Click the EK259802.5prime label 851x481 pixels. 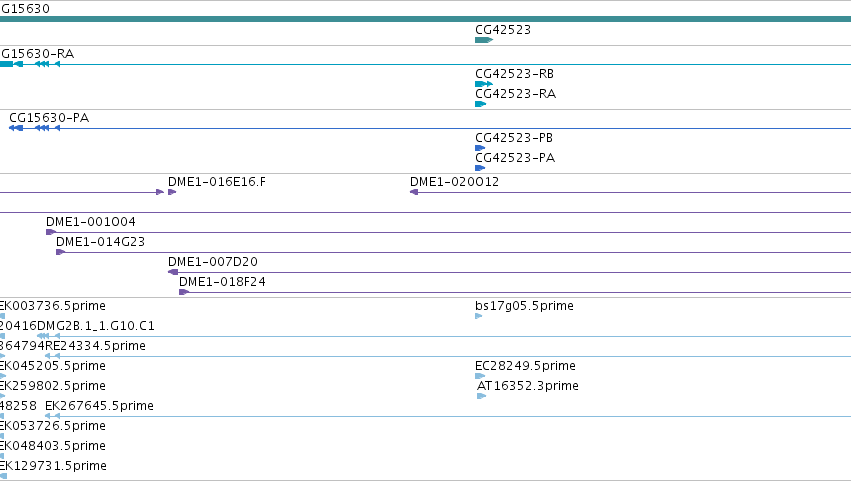tap(53, 386)
